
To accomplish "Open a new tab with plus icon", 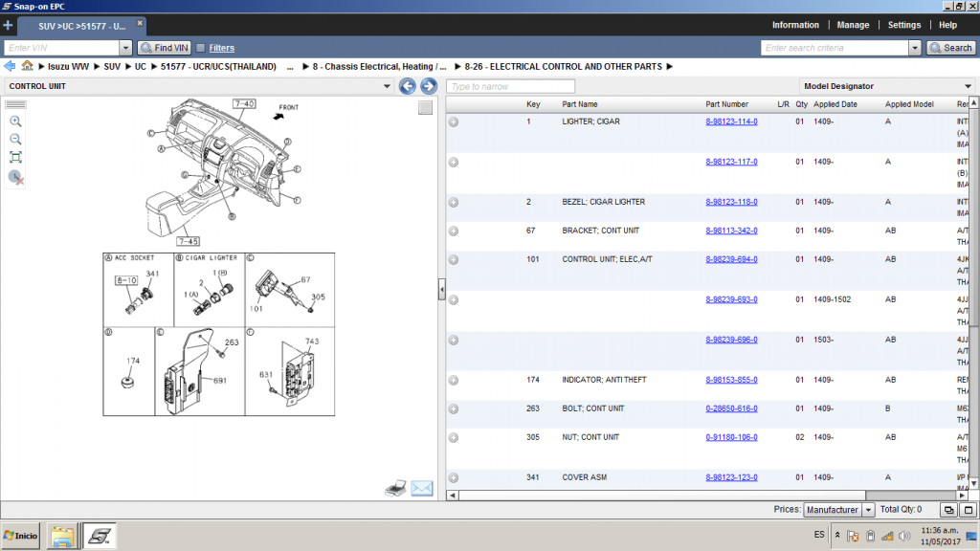I will pyautogui.click(x=8, y=25).
